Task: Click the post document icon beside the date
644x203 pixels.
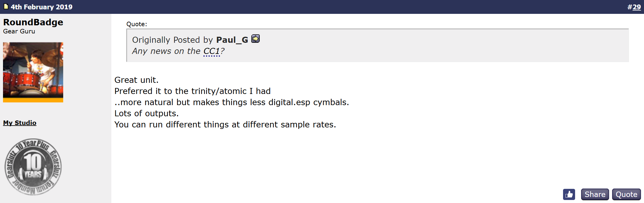Action: coord(6,7)
